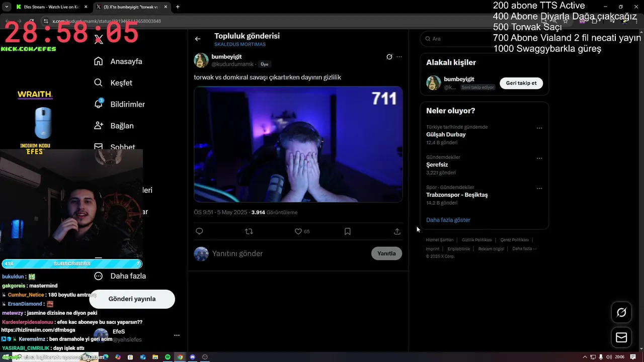Like the post with the heart icon
644x362 pixels.
point(298,231)
